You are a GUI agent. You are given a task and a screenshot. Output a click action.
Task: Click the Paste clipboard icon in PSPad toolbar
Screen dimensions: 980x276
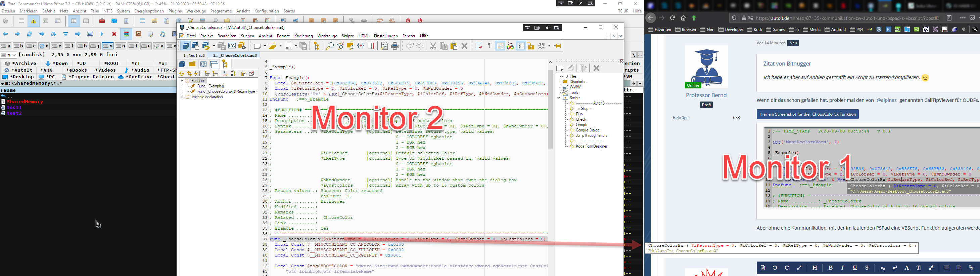coord(454,46)
